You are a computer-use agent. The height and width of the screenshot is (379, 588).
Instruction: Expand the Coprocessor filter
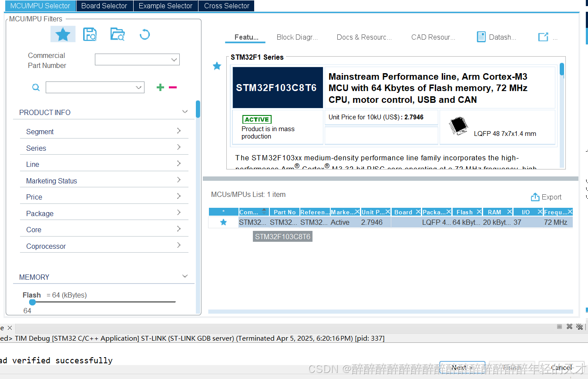point(178,245)
